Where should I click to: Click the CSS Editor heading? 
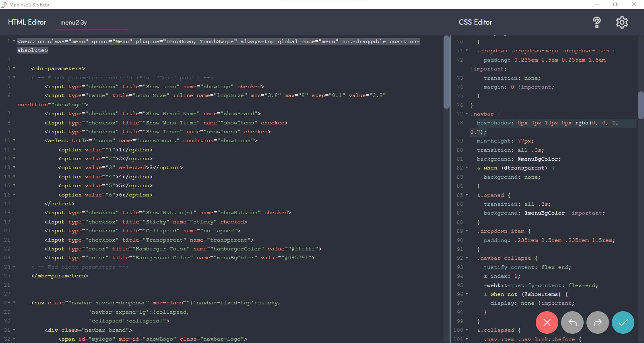point(475,23)
